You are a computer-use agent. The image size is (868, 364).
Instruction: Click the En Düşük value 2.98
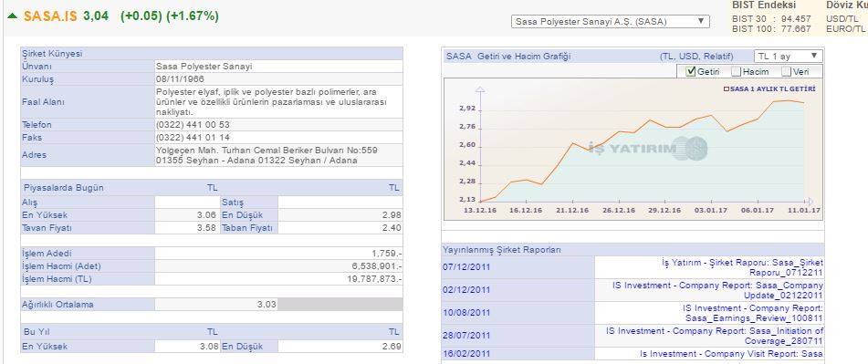[x=392, y=215]
